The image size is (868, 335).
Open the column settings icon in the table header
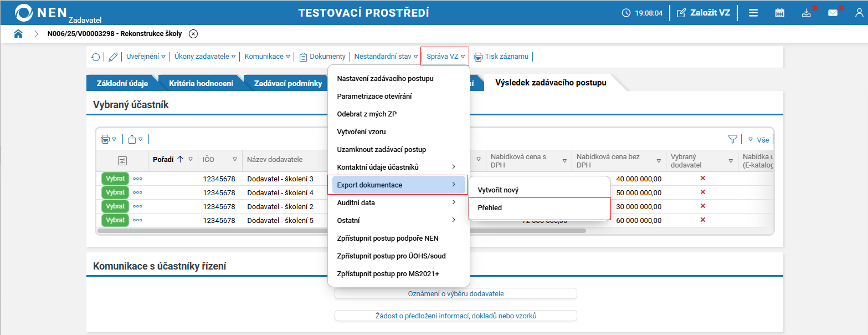click(x=123, y=160)
